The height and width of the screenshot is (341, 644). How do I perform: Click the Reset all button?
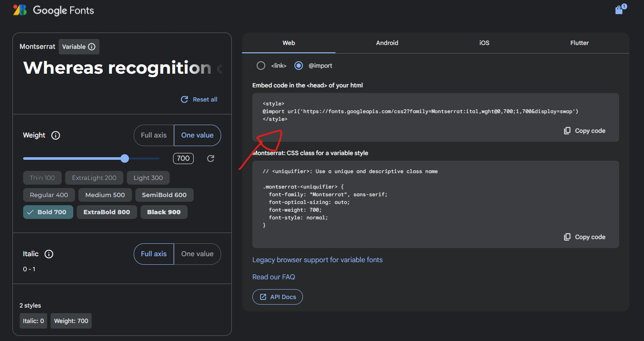(199, 99)
